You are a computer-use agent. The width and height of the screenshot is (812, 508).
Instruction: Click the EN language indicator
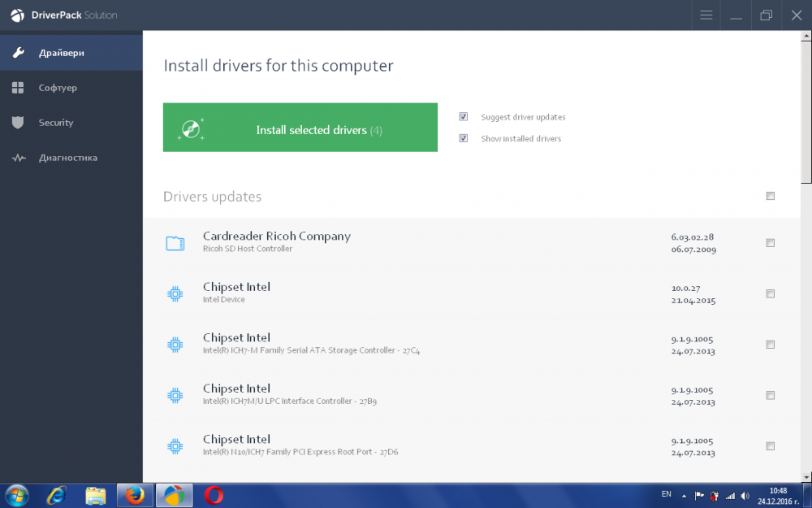click(x=666, y=494)
